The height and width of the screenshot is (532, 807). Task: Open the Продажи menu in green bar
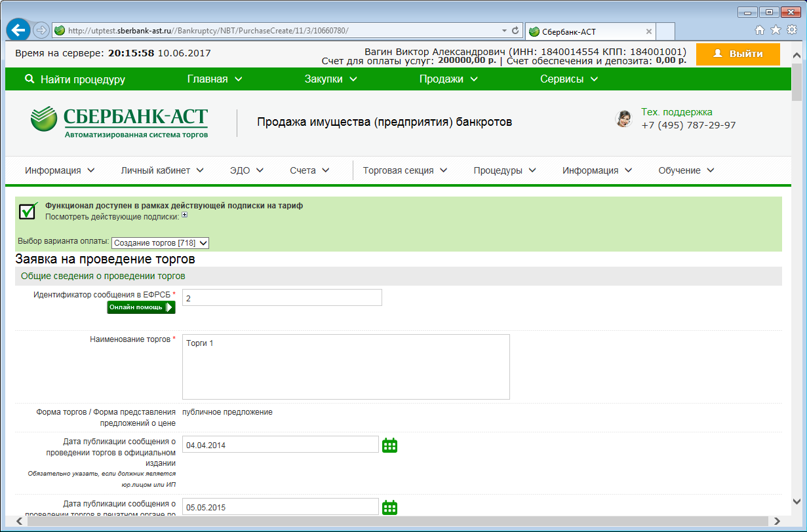click(448, 79)
